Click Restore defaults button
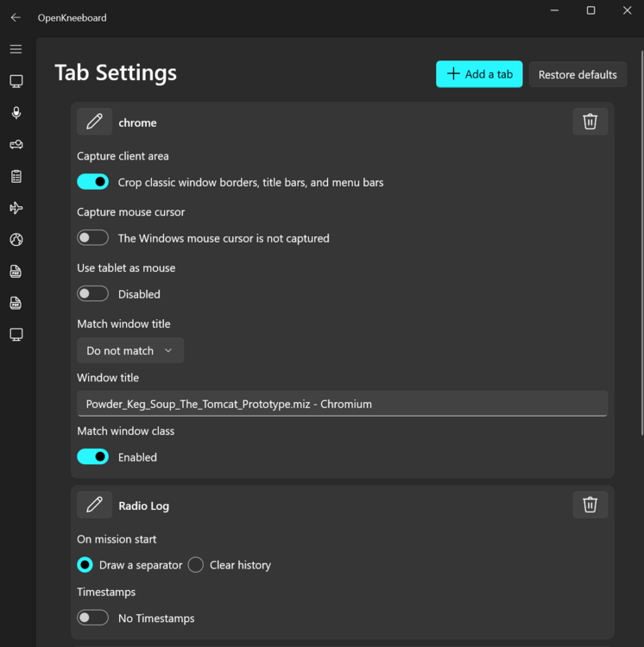The width and height of the screenshot is (644, 647). pos(578,74)
